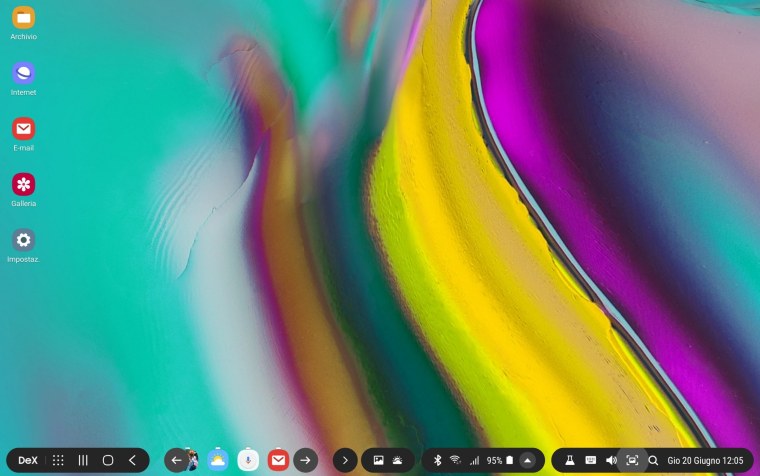
Task: Open the Archivio app on the desktop
Action: point(24,17)
